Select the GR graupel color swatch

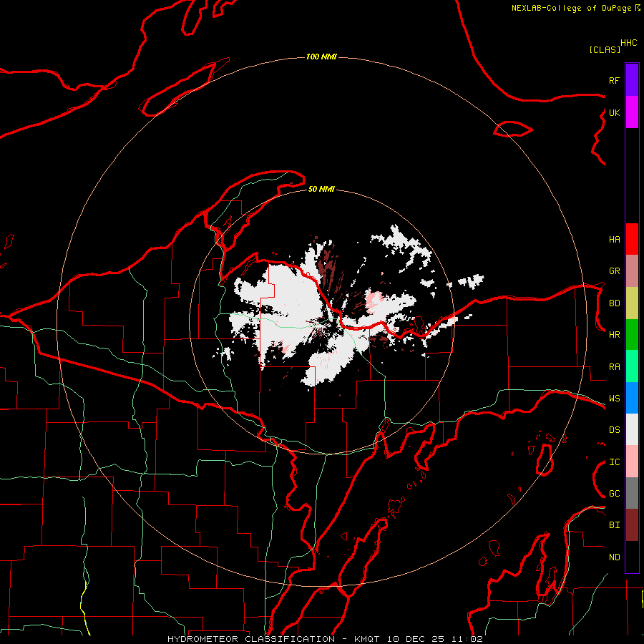(632, 271)
